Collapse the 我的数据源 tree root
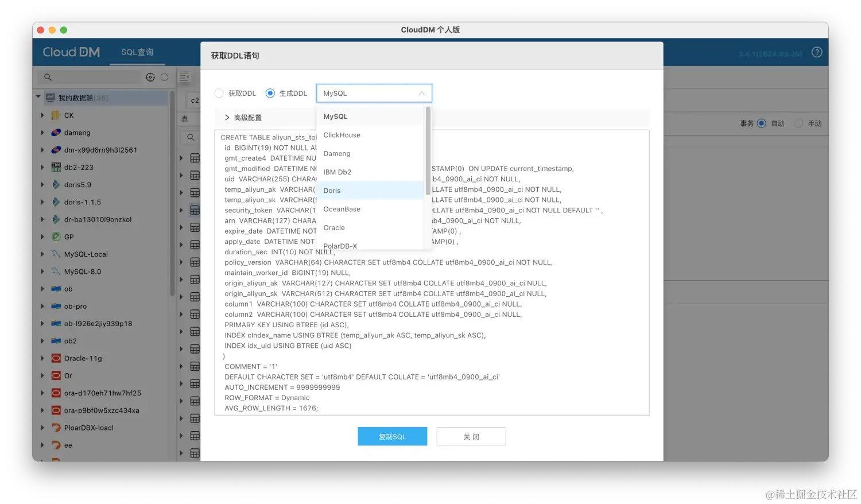Image resolution: width=861 pixels, height=504 pixels. [38, 97]
